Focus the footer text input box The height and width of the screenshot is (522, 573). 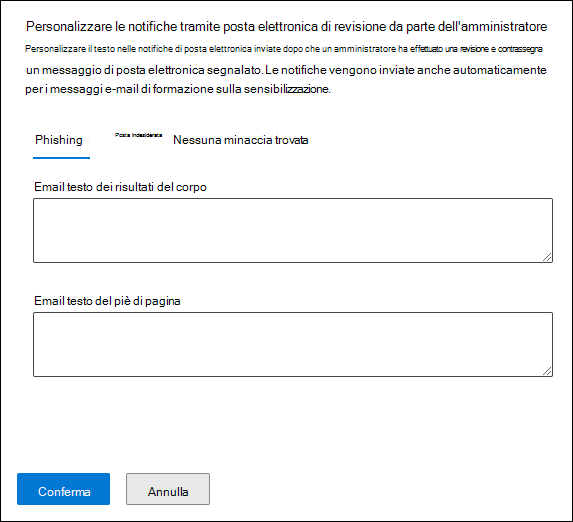click(293, 344)
